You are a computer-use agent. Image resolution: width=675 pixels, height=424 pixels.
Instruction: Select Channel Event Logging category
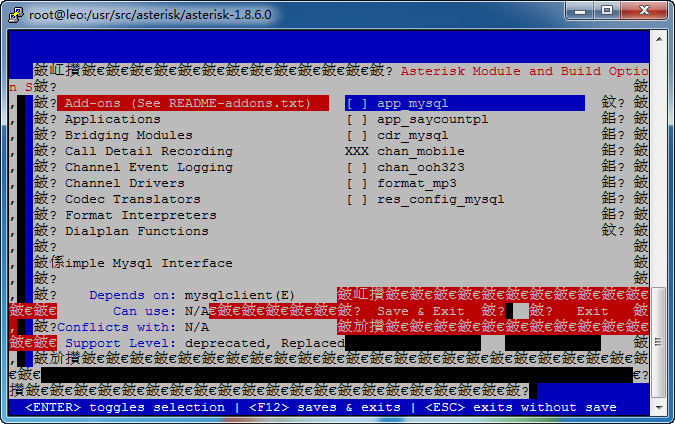click(149, 167)
